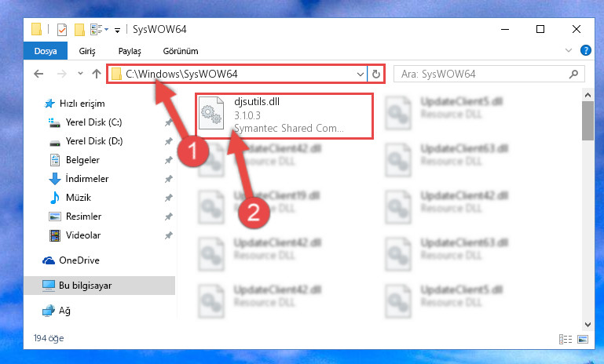Click the properties checkmark icon in title bar
This screenshot has width=604, height=364.
[x=62, y=30]
